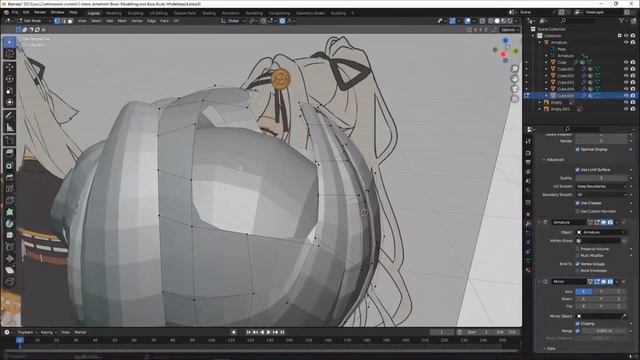
Task: Collapse the Mirror modifier panel
Action: (540, 282)
